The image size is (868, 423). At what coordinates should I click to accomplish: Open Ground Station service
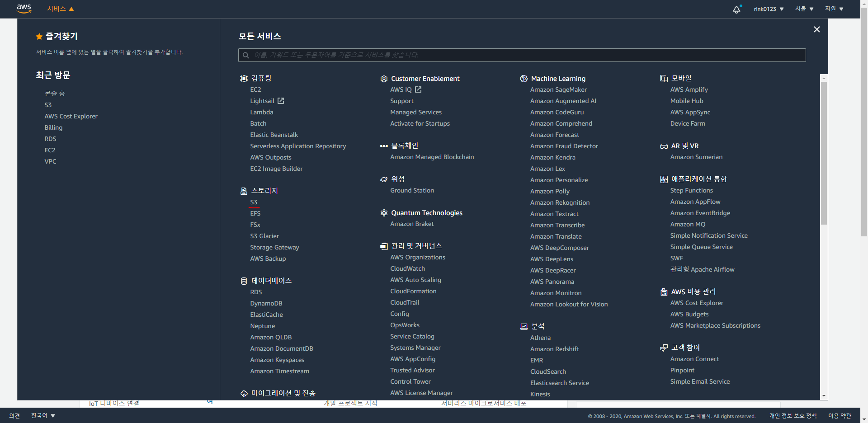pos(412,190)
